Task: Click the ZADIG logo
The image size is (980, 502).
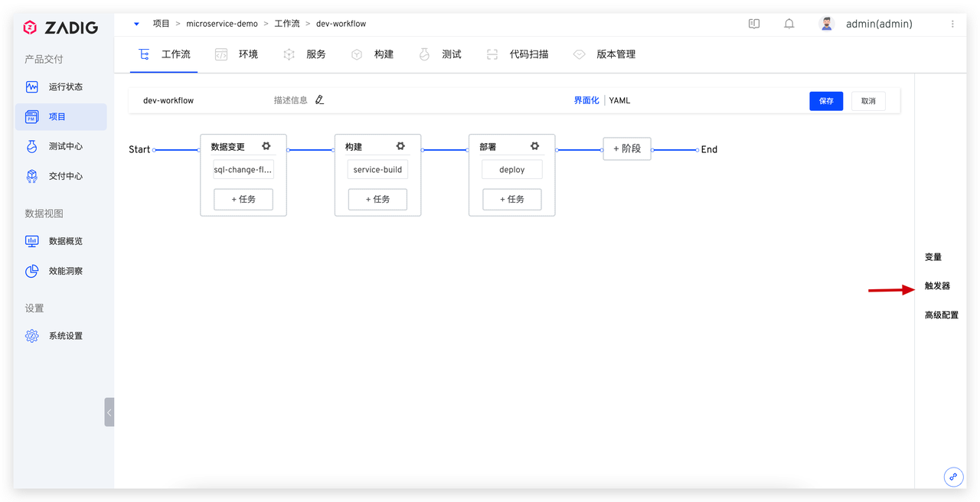Action: click(x=60, y=28)
